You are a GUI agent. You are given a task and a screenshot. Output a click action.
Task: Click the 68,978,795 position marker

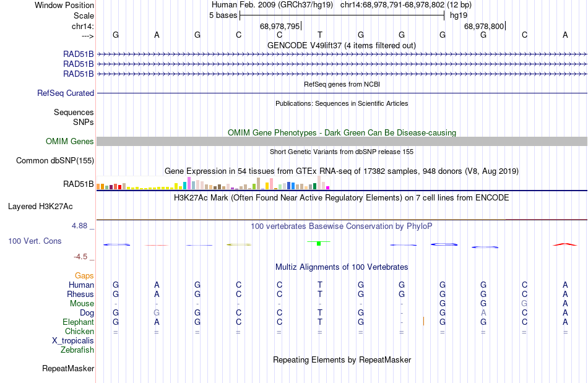280,26
